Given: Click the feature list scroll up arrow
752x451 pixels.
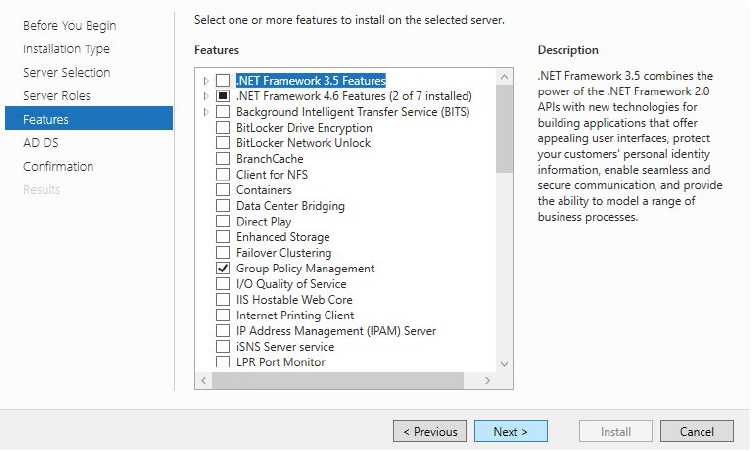Looking at the screenshot, I should pyautogui.click(x=504, y=76).
